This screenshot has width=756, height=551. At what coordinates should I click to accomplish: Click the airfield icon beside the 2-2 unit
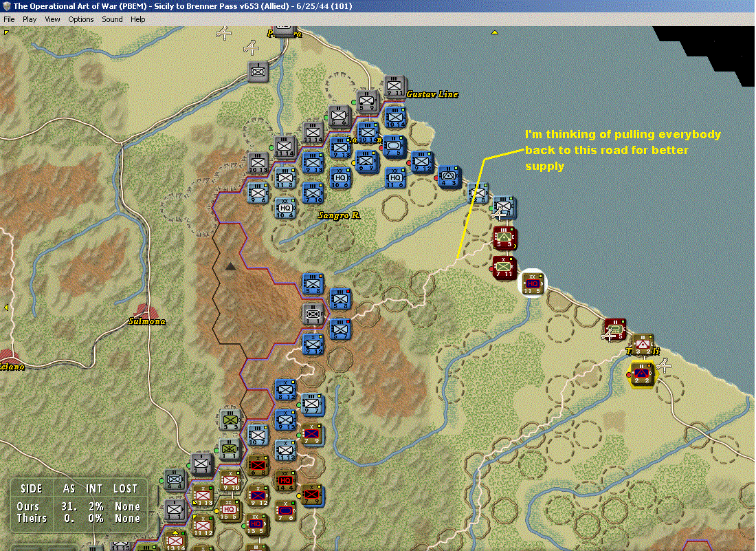(665, 365)
